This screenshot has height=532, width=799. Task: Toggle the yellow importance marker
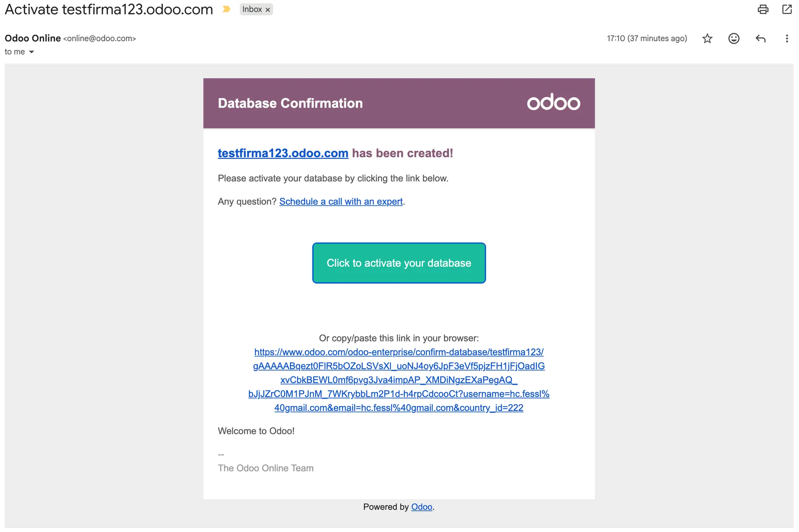tap(226, 9)
